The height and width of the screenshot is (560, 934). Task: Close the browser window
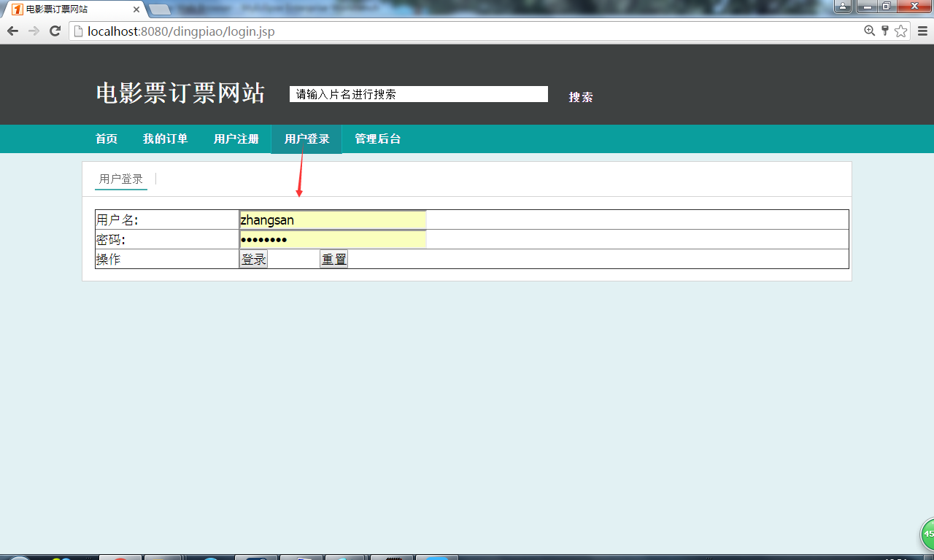click(913, 7)
